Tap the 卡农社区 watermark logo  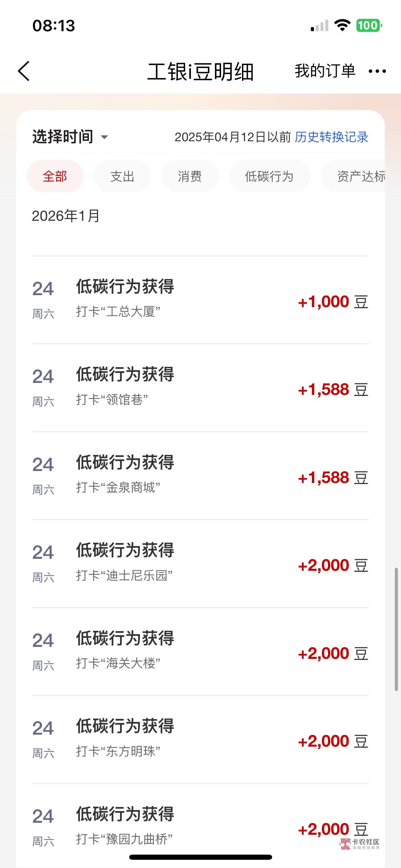360,844
